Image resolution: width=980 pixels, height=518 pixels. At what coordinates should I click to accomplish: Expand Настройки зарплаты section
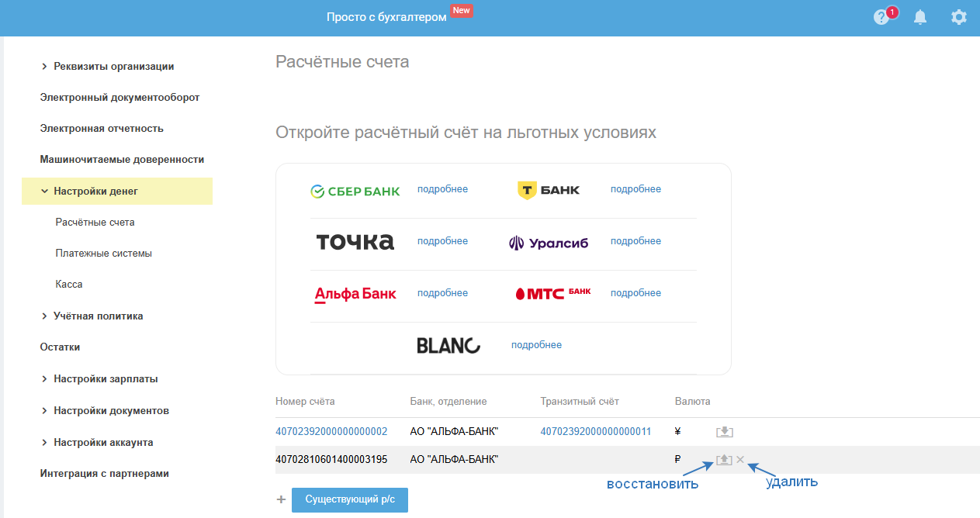coord(44,379)
